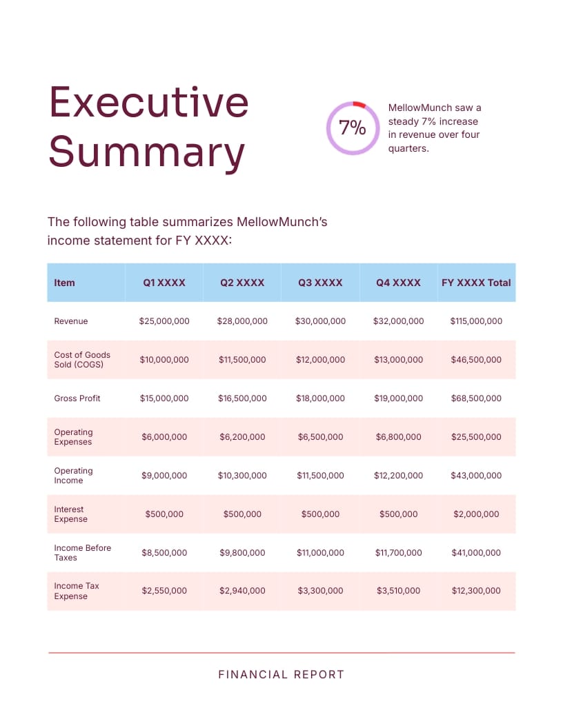The width and height of the screenshot is (563, 728).
Task: Click the "Item" column header
Action: (x=65, y=283)
